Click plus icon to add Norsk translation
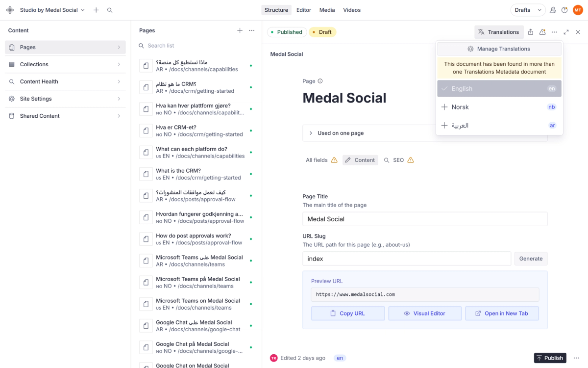 444,107
